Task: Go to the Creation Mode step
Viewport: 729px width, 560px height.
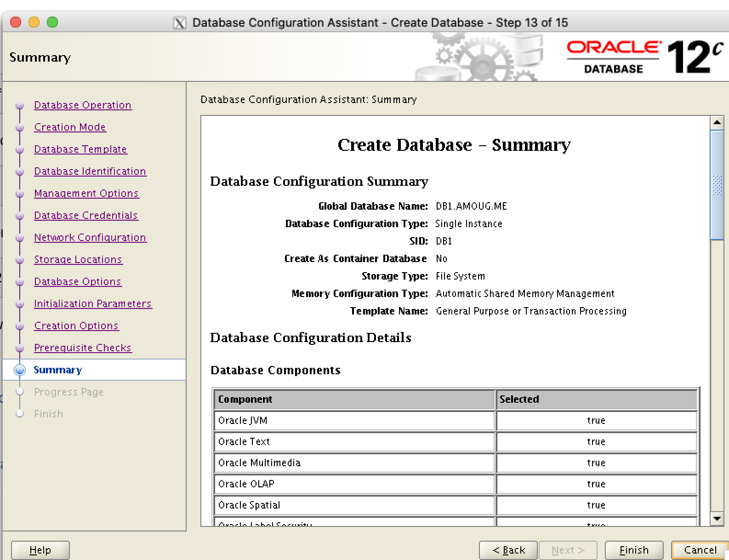Action: 70,127
